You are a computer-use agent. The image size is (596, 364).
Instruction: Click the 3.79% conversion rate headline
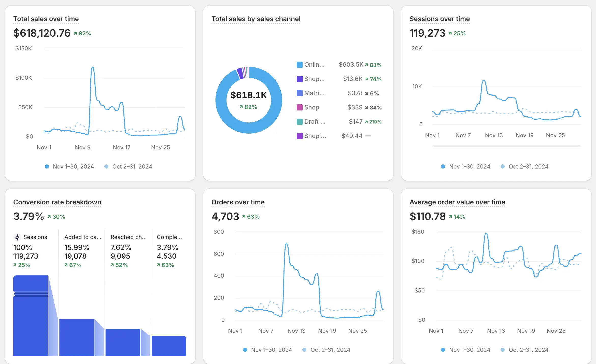tap(29, 216)
